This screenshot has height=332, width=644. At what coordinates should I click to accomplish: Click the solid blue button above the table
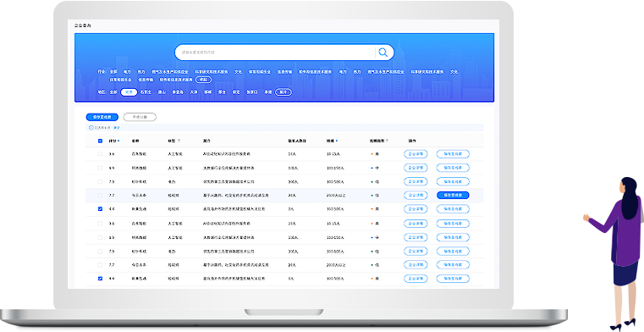102,117
